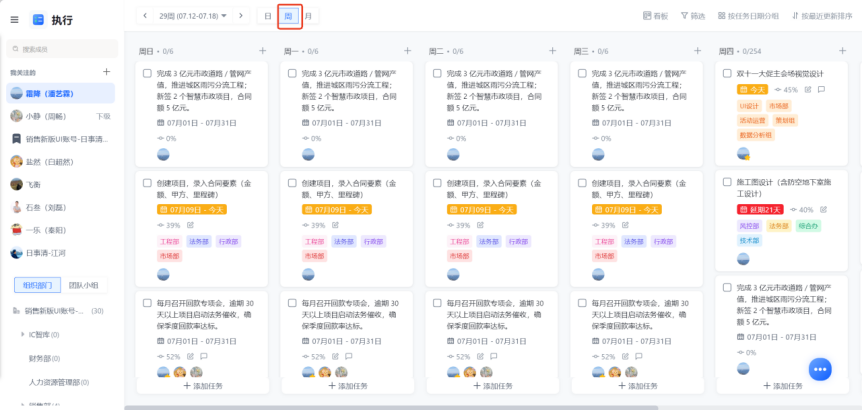The image size is (862, 411).
Task: Click the 39% progress in the 周日 column
Action: pyautogui.click(x=168, y=225)
